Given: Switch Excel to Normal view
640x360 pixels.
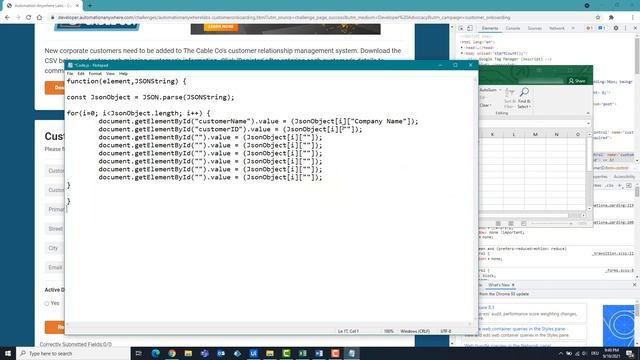Looking at the screenshot, I should click(498, 223).
